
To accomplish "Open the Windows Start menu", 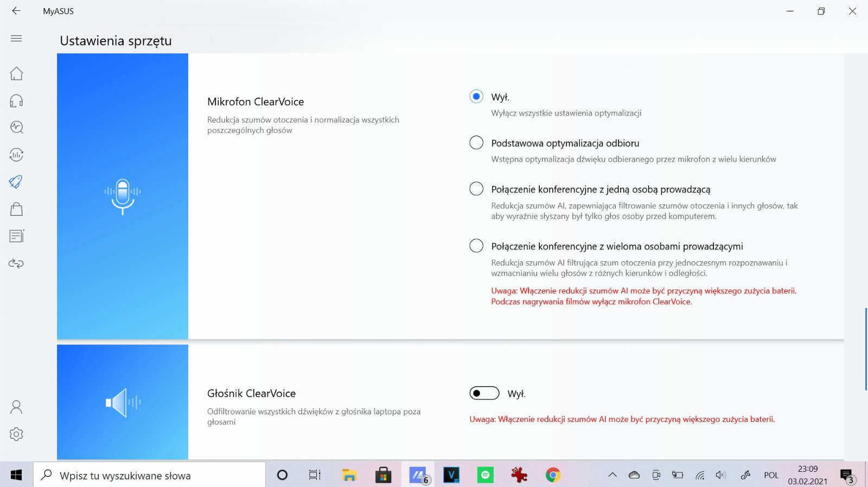I will [16, 475].
